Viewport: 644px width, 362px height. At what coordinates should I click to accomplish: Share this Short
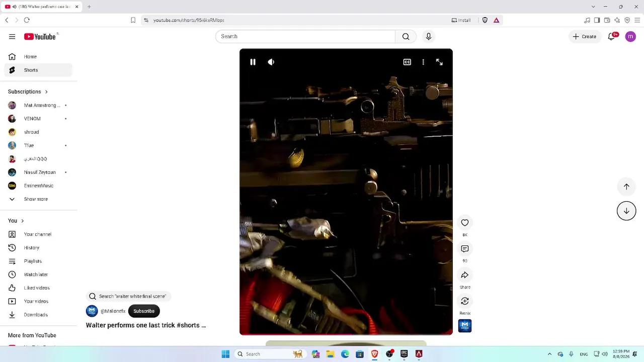(x=465, y=275)
